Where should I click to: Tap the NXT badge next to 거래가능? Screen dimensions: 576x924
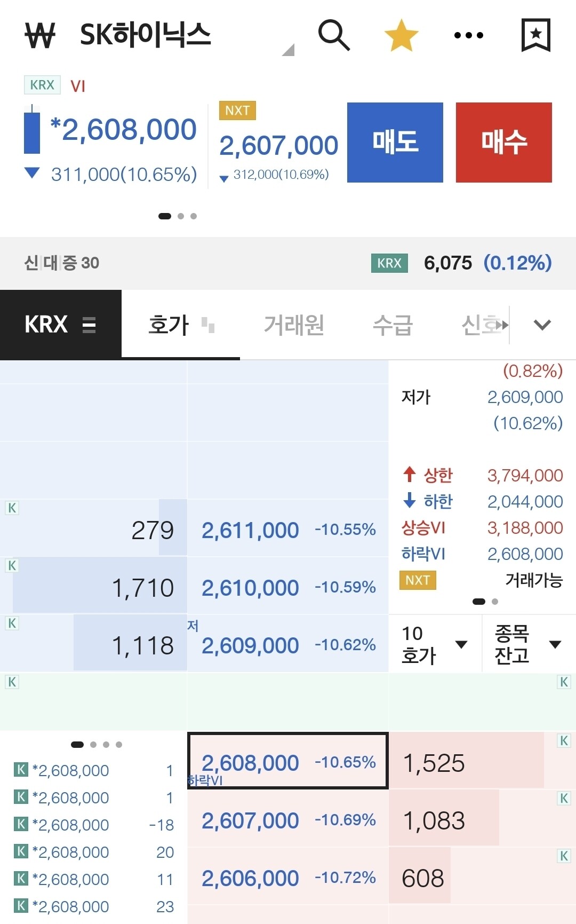pyautogui.click(x=418, y=580)
